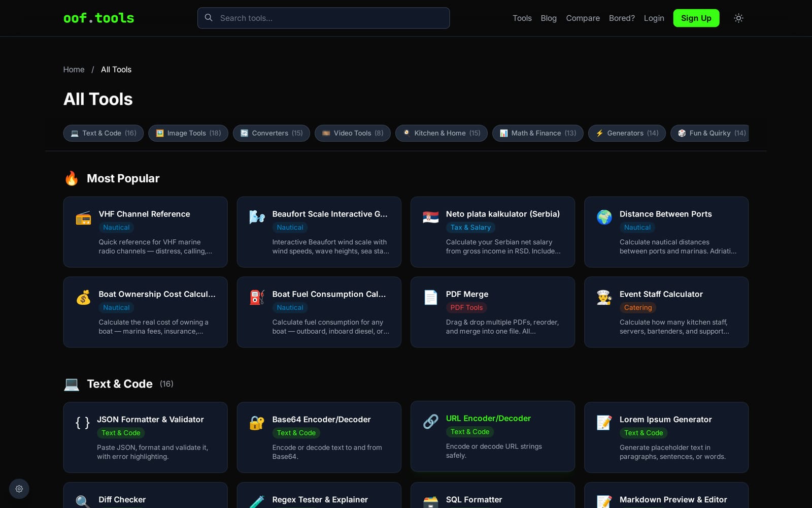Click the globe icon for Distance Between Ports
Viewport: 812px width, 508px height.
(x=604, y=218)
